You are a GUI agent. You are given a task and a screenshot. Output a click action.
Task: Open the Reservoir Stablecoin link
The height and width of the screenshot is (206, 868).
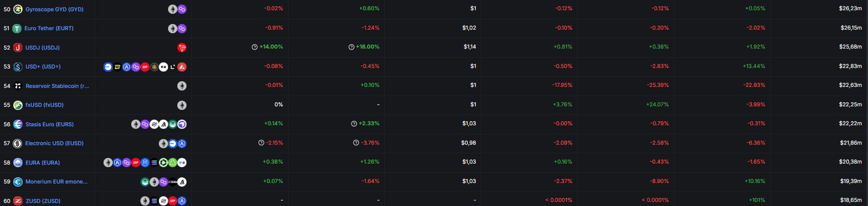[57, 86]
